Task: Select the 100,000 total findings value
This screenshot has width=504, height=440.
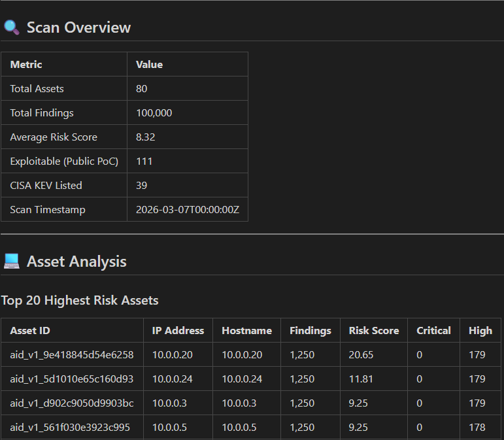Action: pyautogui.click(x=154, y=113)
